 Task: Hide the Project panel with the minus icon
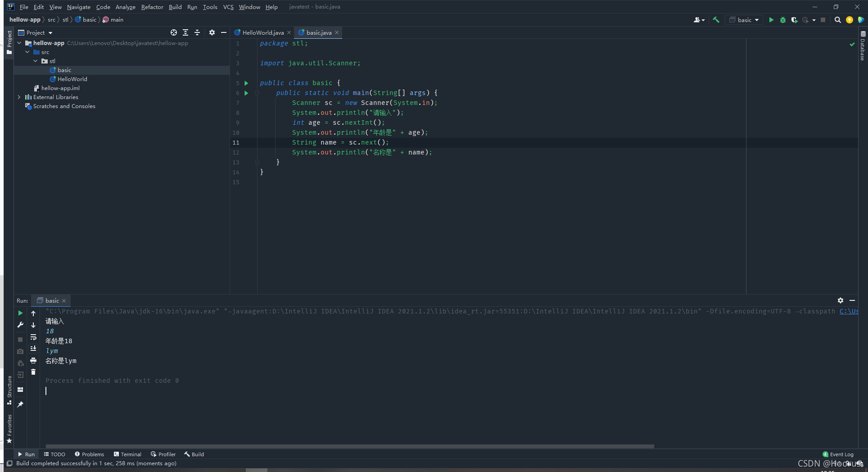point(224,32)
